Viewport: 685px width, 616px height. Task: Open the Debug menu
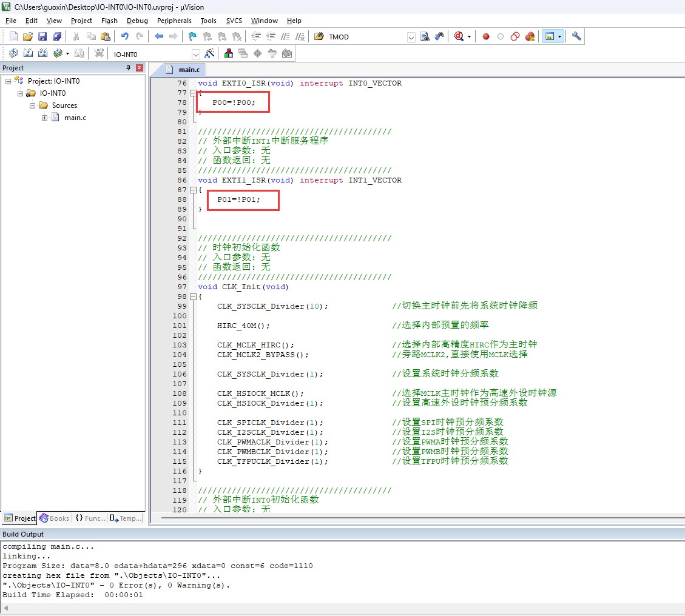pos(137,21)
